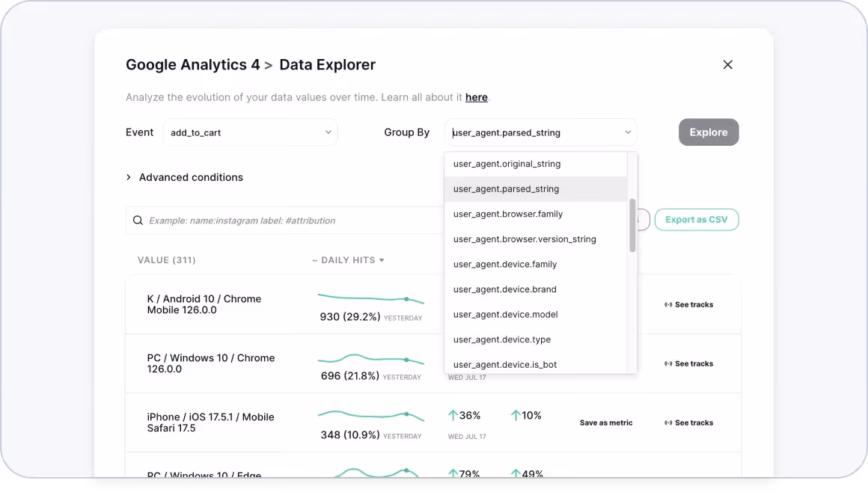Viewport: 868px width, 495px height.
Task: Sort by Daily Hits column header
Action: click(x=348, y=260)
